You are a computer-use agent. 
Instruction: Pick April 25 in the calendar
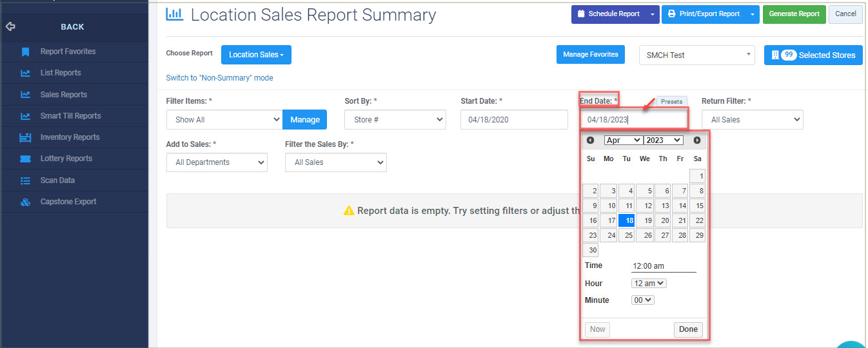click(x=626, y=236)
